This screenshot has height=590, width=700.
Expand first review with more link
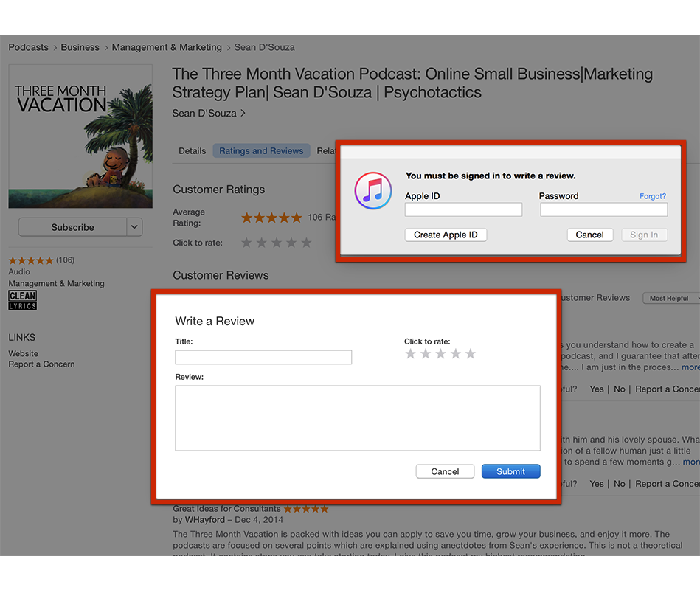click(x=690, y=367)
